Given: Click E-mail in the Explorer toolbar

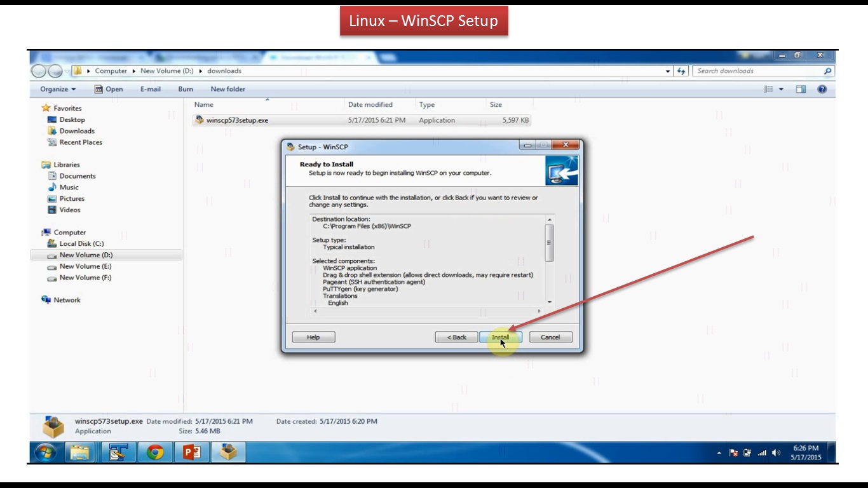Looking at the screenshot, I should tap(151, 89).
